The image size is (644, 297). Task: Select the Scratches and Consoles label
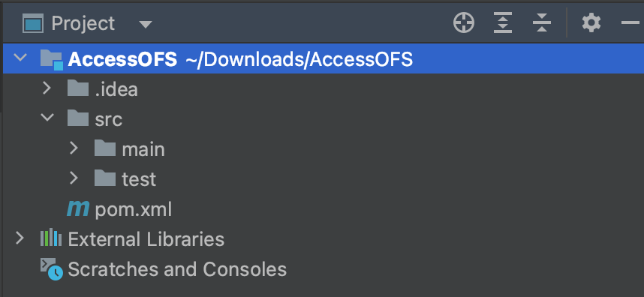coord(177,269)
